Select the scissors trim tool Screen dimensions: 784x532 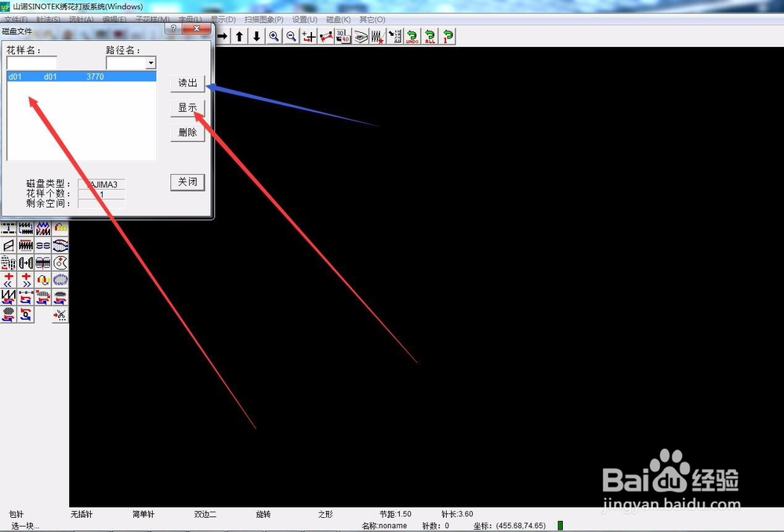pos(60,315)
